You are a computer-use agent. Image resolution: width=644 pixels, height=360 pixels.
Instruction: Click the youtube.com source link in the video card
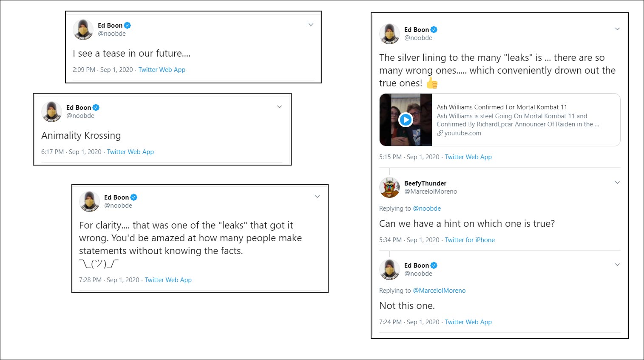click(x=462, y=133)
